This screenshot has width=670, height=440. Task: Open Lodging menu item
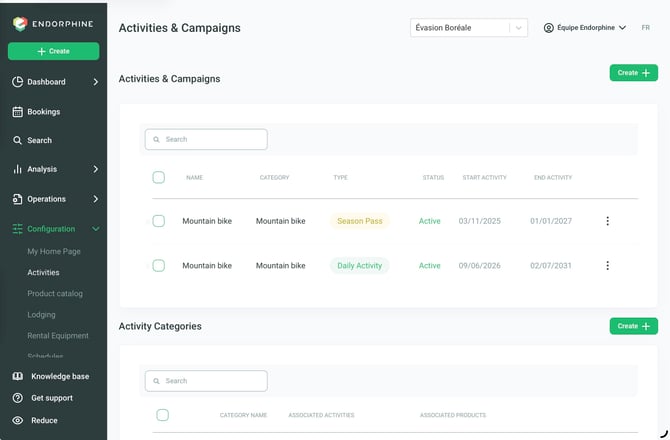41,314
